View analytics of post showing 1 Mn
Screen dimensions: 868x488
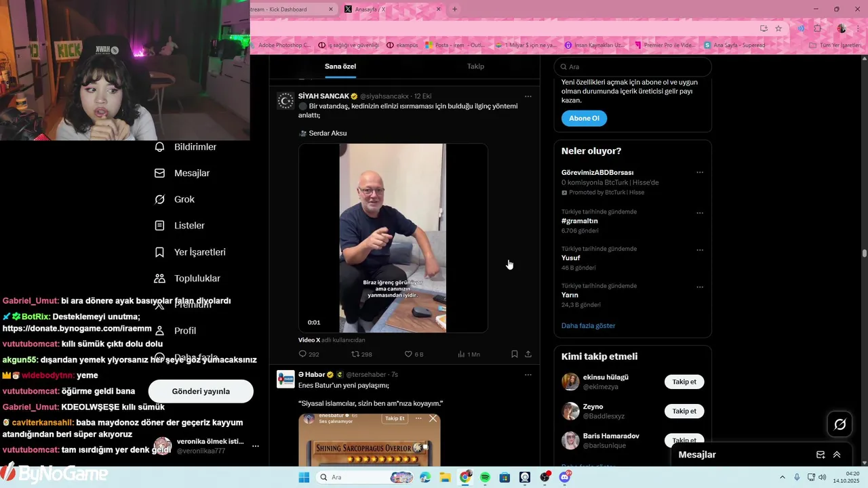pos(469,354)
